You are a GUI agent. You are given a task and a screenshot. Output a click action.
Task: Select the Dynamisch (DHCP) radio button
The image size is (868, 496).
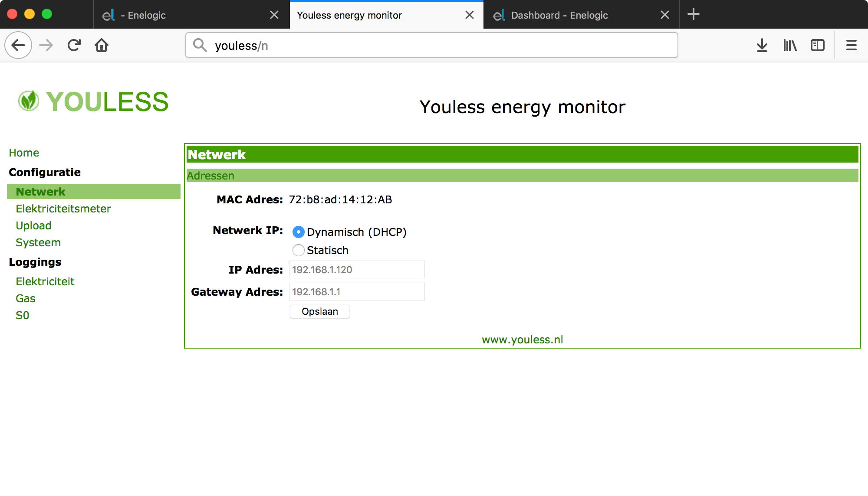click(299, 232)
